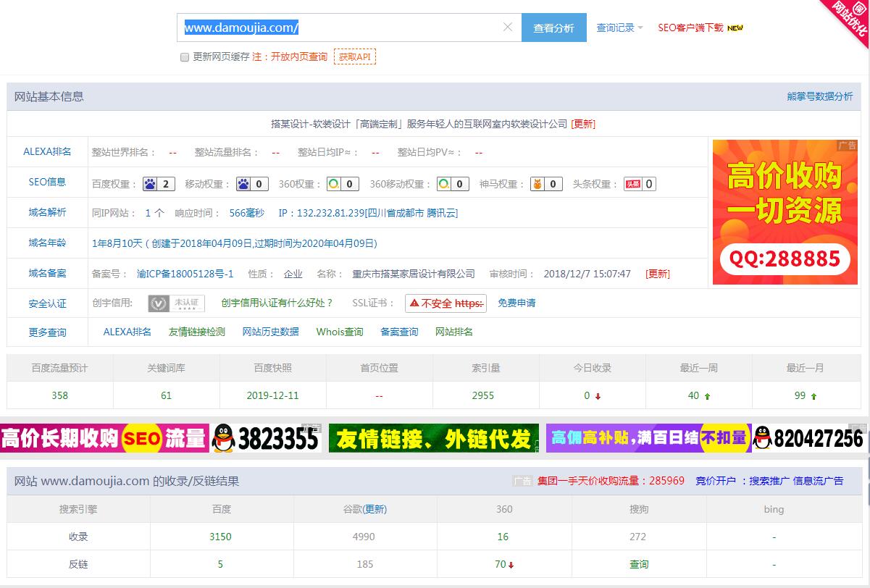Image resolution: width=870 pixels, height=588 pixels.
Task: Open the 域名解析 row label
Action: [x=47, y=212]
